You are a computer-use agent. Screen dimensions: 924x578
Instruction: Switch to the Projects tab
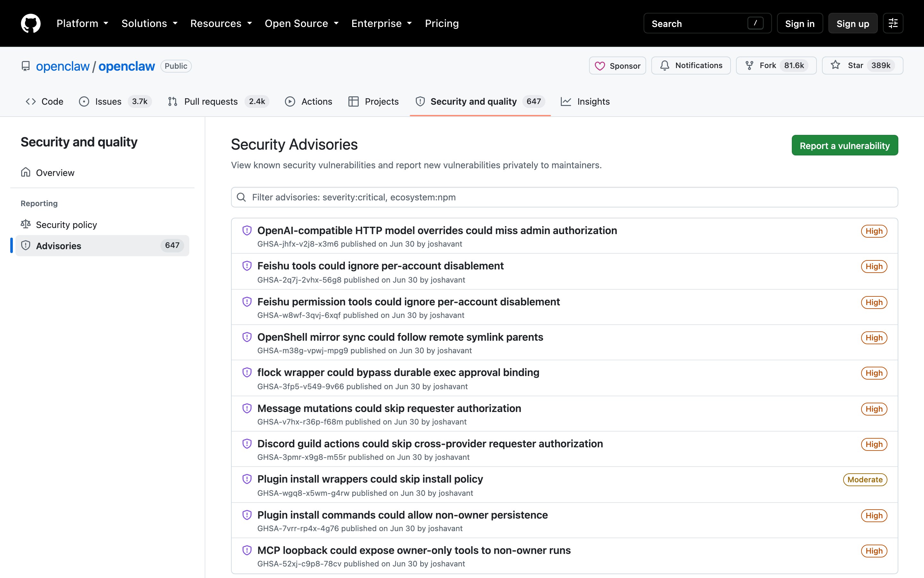pyautogui.click(x=373, y=101)
